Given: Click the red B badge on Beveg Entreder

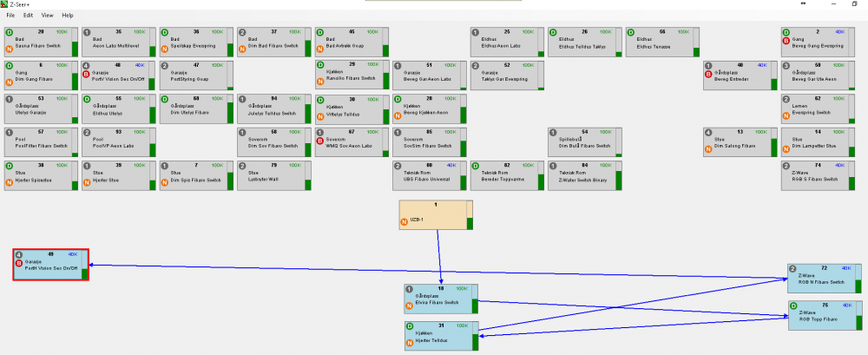Looking at the screenshot, I should click(x=708, y=75).
